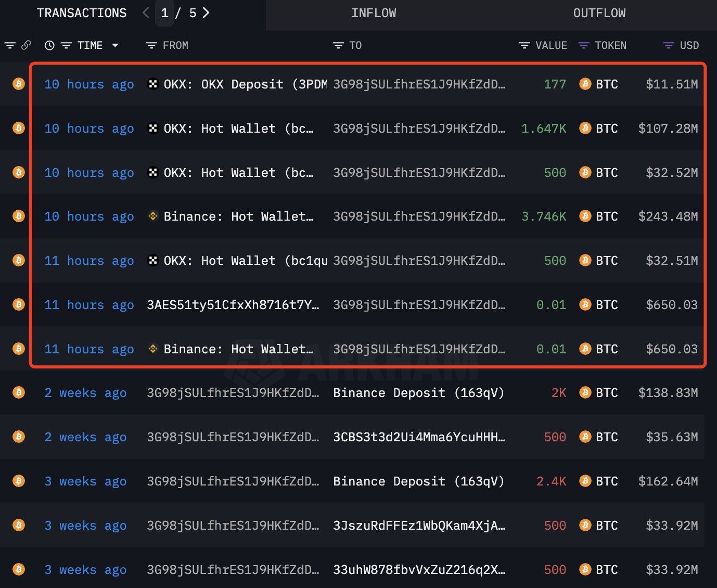Open the TO column filter
The image size is (717, 588).
pyautogui.click(x=338, y=46)
